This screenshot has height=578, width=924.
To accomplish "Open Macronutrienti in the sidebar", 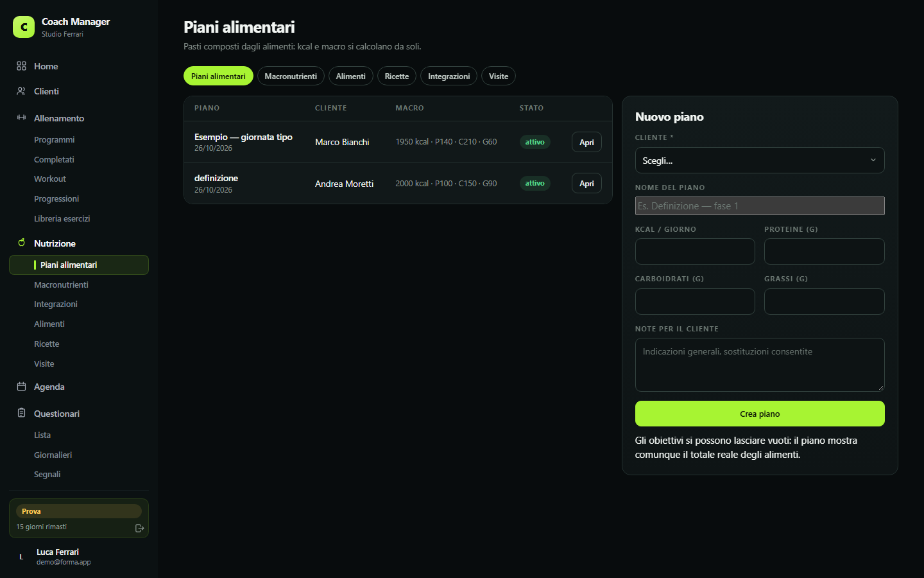I will (61, 285).
